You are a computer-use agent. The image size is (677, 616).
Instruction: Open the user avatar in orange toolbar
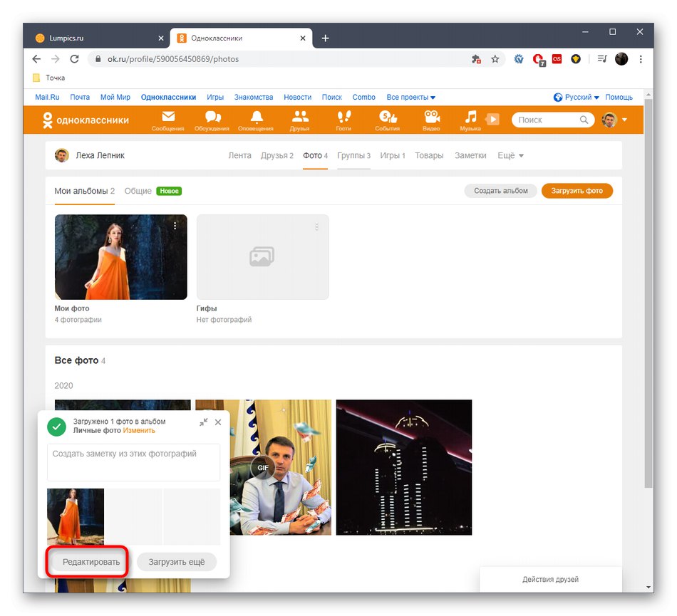609,120
